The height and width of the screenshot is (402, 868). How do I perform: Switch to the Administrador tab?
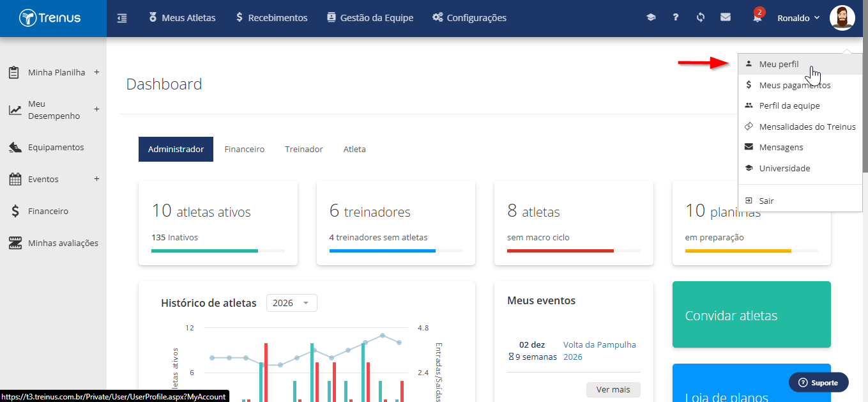tap(176, 149)
